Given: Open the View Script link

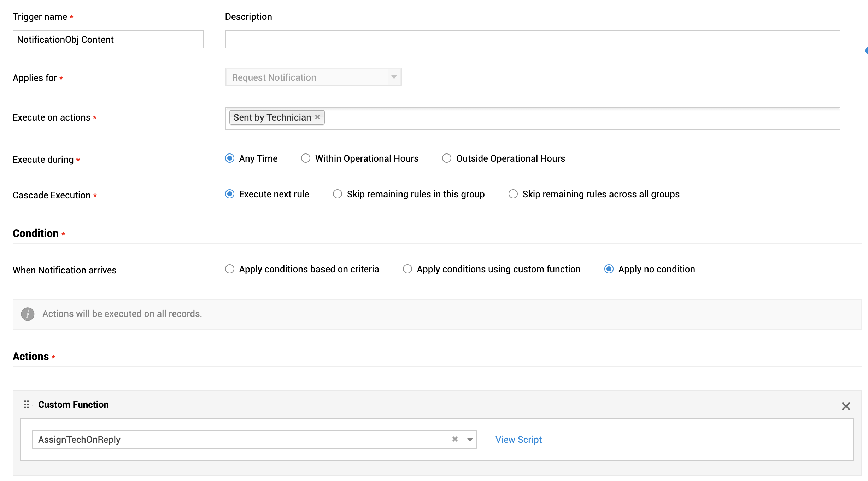Looking at the screenshot, I should click(x=518, y=440).
